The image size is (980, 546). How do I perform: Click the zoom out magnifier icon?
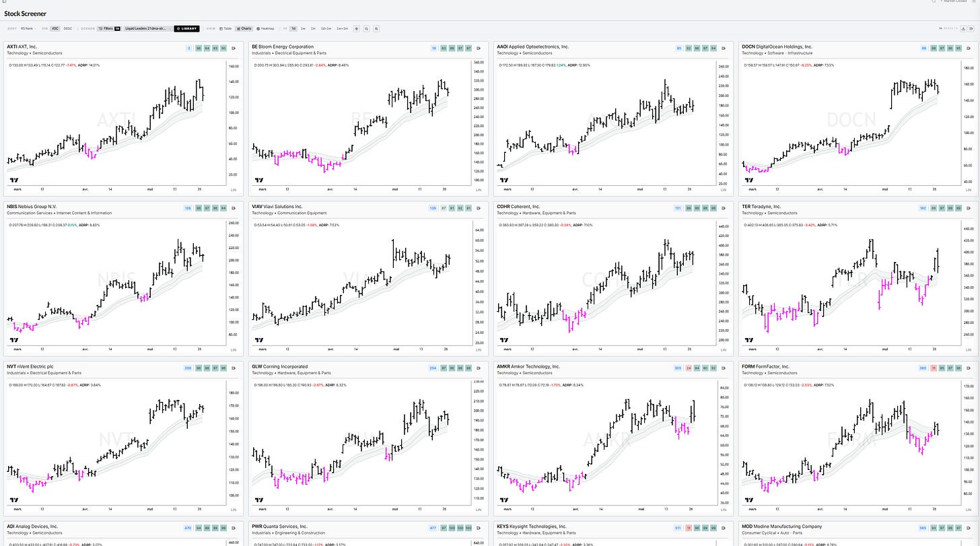tap(376, 28)
